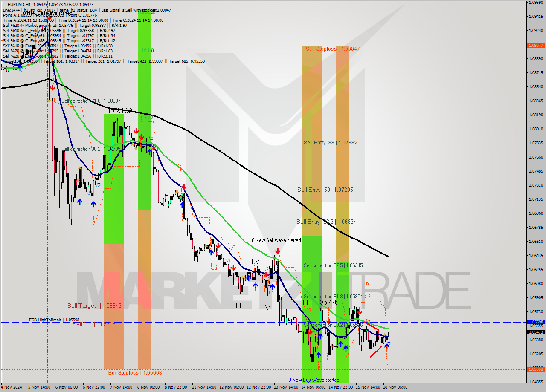The image size is (546, 392).
Task: Click the blue 1.05598 price tag
Action: 536,322
